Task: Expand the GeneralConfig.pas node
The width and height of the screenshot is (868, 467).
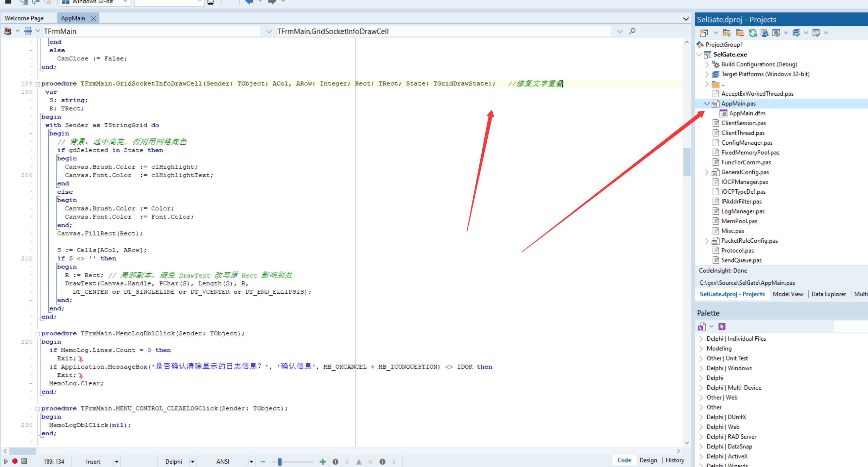Action: click(707, 172)
